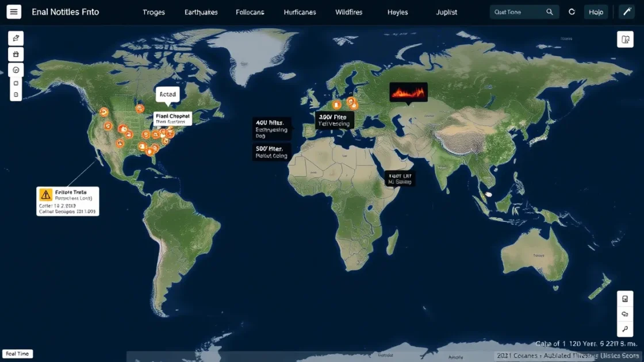This screenshot has height=362, width=644.
Task: Click the yellow warning triangle icon
Action: click(45, 195)
